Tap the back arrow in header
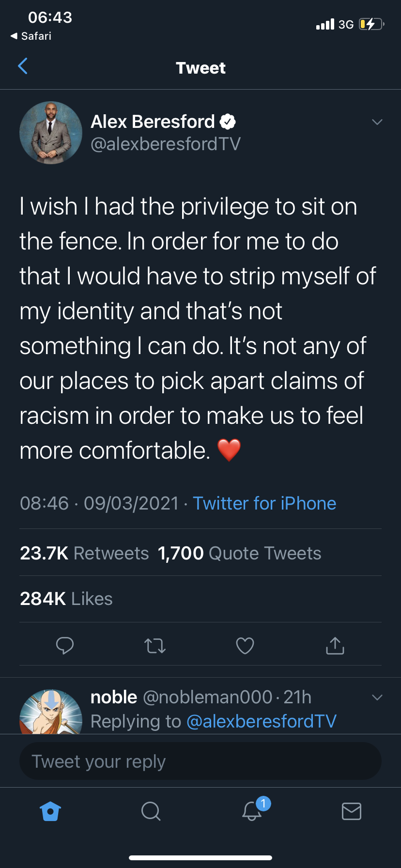Viewport: 401px width, 868px height. (x=23, y=66)
